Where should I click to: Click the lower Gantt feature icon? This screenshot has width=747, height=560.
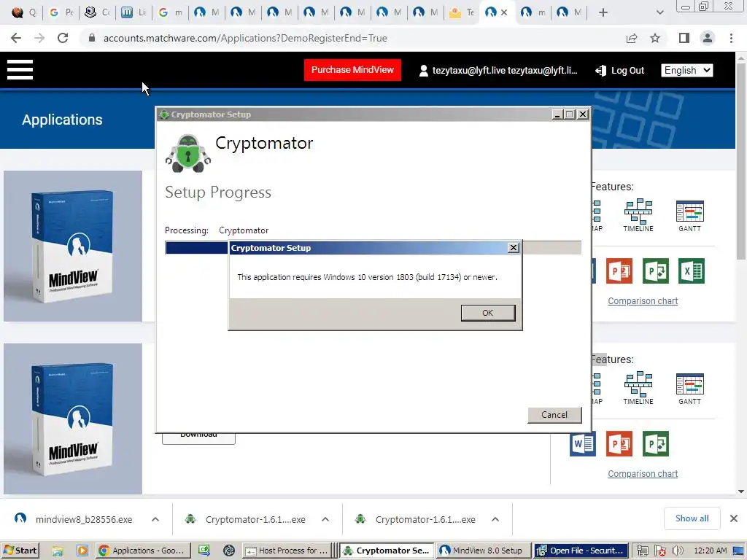pos(690,388)
